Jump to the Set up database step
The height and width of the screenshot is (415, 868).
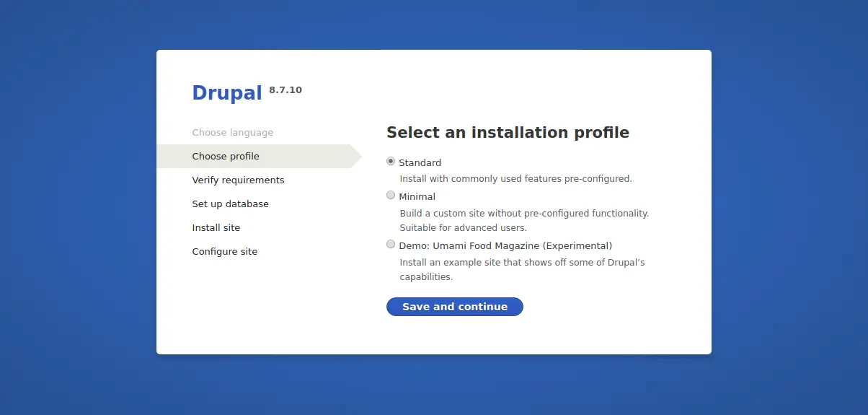point(230,204)
